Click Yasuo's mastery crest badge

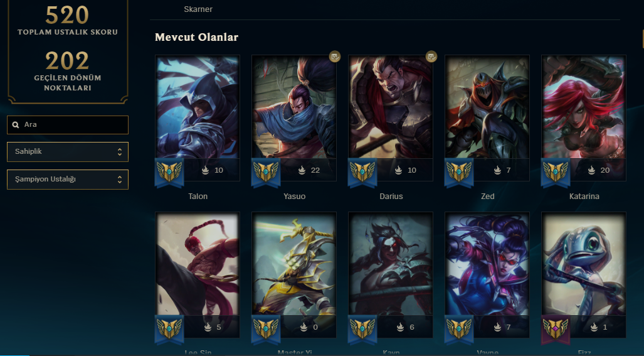pyautogui.click(x=266, y=172)
